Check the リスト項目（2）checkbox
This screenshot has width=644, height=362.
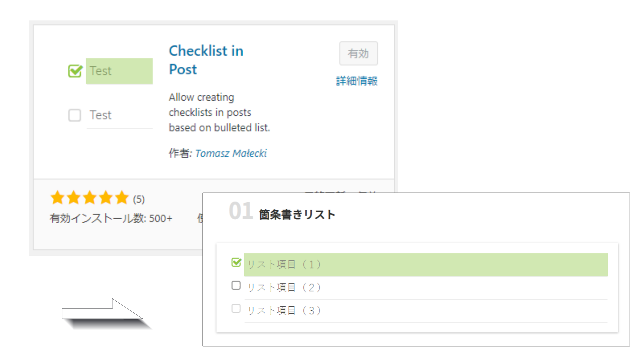point(236,286)
